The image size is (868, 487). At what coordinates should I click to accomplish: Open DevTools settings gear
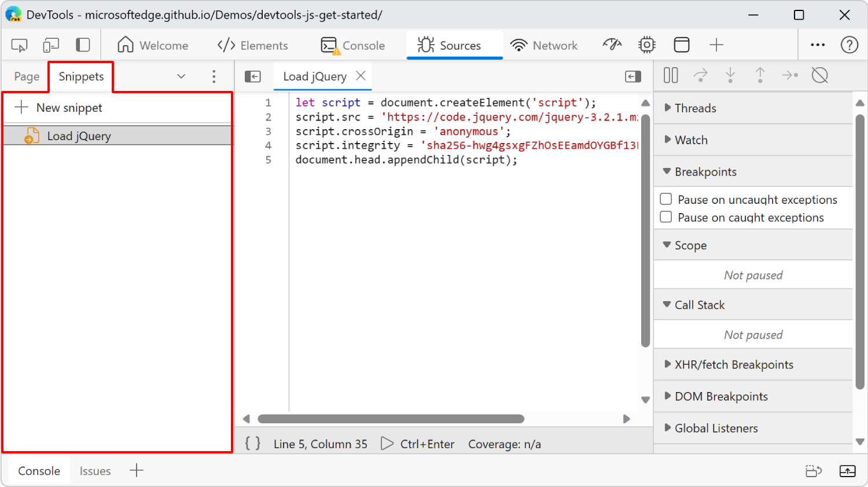tap(646, 45)
